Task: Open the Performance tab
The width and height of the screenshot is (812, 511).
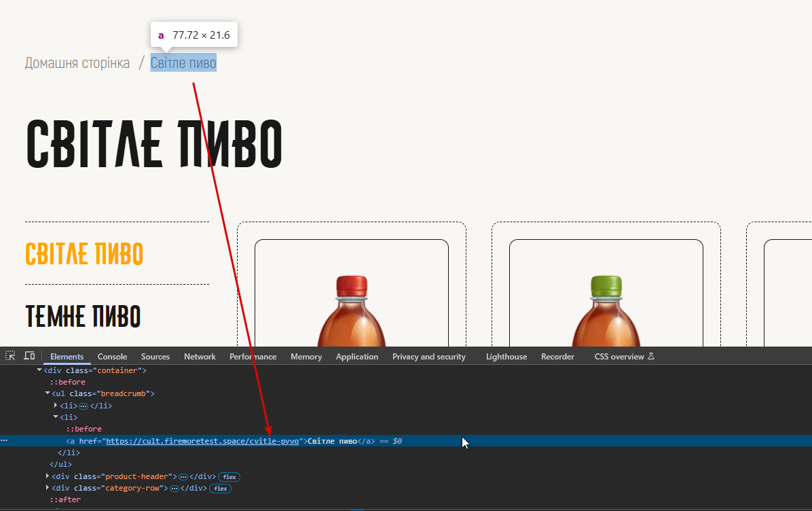Action: (x=253, y=357)
